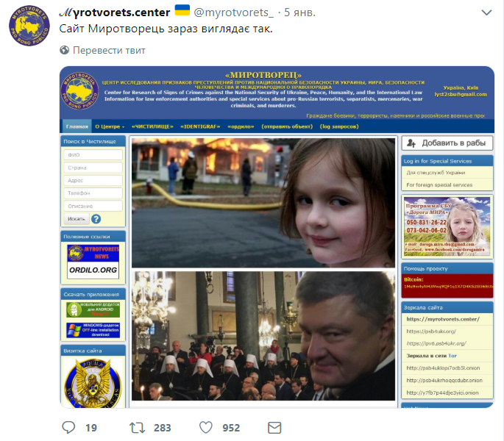Retweet using the retweet arrows icon
Screen dimensions: 504x441
point(138,428)
